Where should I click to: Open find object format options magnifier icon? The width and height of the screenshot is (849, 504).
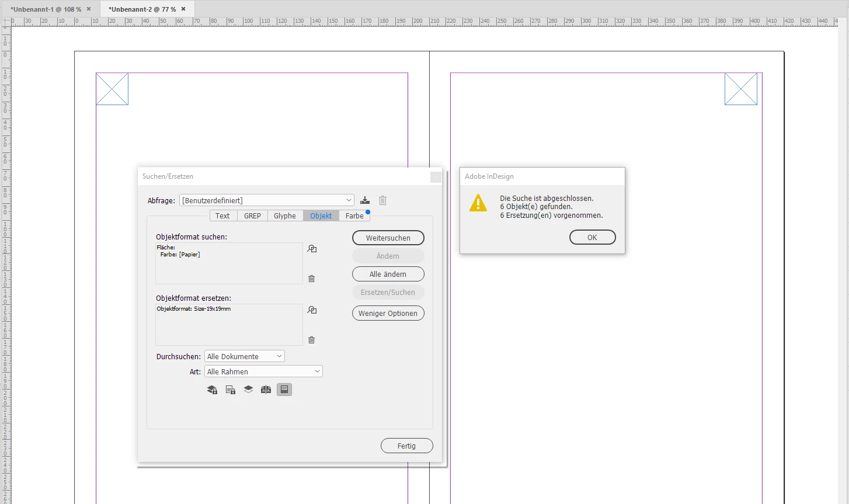[x=312, y=249]
